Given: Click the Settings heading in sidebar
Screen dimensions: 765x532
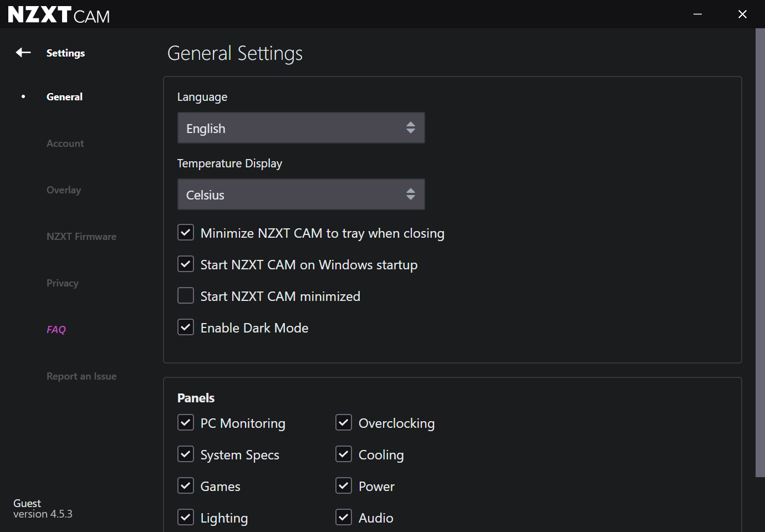Looking at the screenshot, I should pyautogui.click(x=65, y=53).
